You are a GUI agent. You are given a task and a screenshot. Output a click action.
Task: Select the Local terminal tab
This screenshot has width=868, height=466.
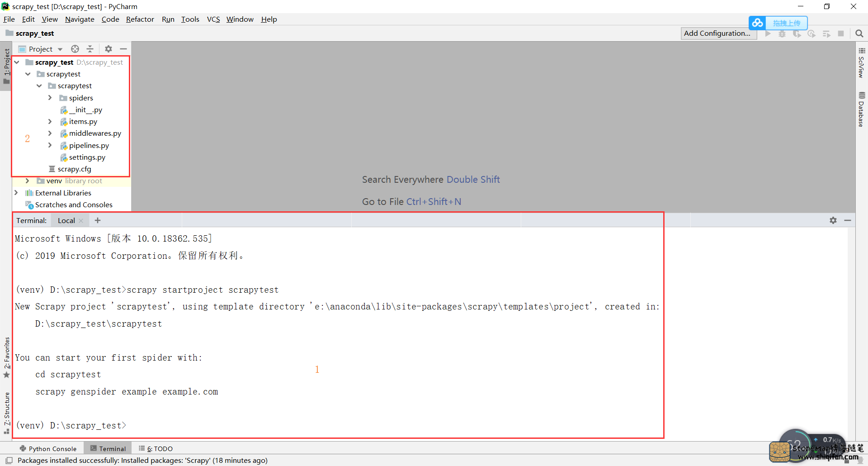click(66, 220)
